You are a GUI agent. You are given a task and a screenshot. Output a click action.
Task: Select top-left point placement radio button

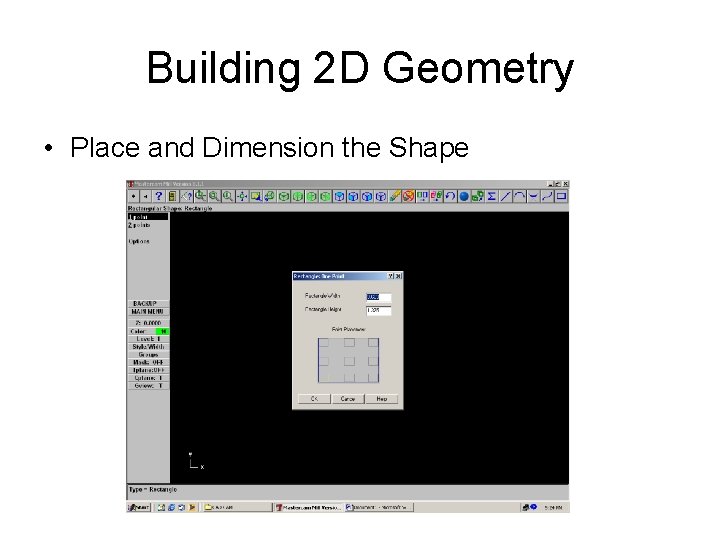click(x=324, y=343)
